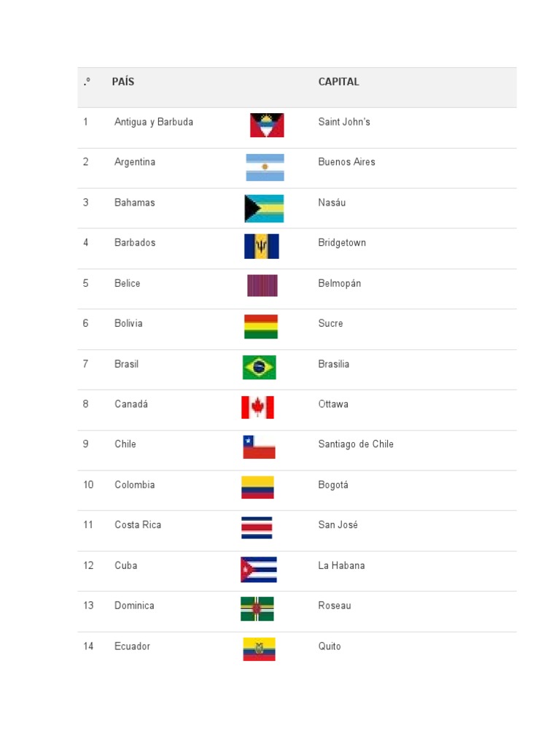Select the country name Costa Rica
560x747 pixels.
(138, 525)
